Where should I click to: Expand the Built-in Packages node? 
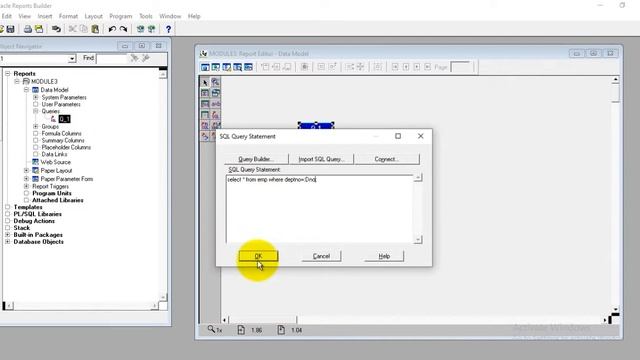7,235
